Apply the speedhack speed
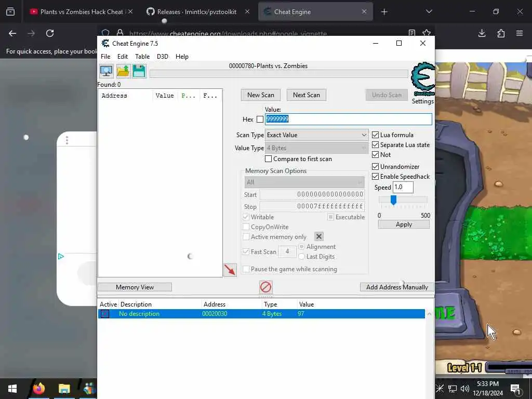Screen dimensions: 532x399 point(404,224)
